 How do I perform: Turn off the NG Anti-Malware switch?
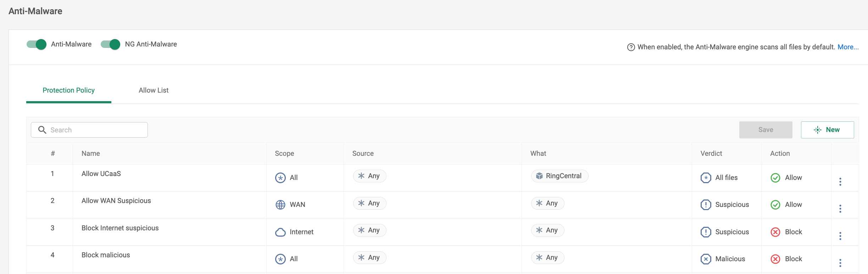[x=111, y=44]
